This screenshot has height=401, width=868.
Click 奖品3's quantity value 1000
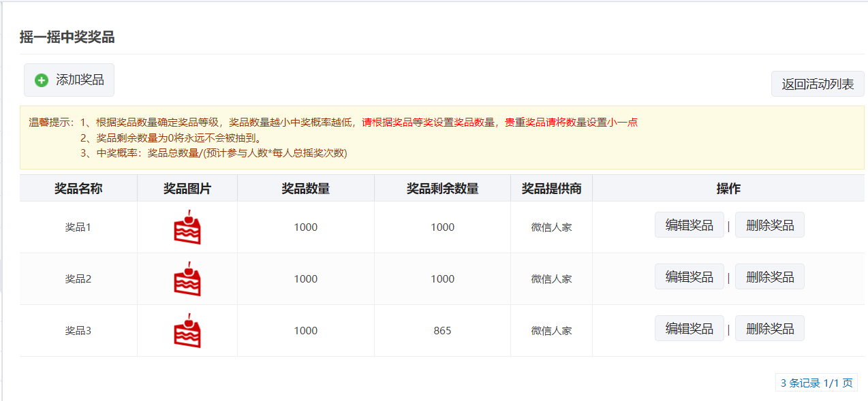coord(306,331)
